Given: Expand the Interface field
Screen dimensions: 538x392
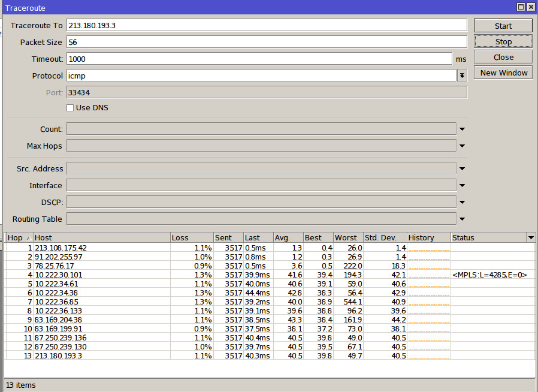Looking at the screenshot, I should [462, 185].
